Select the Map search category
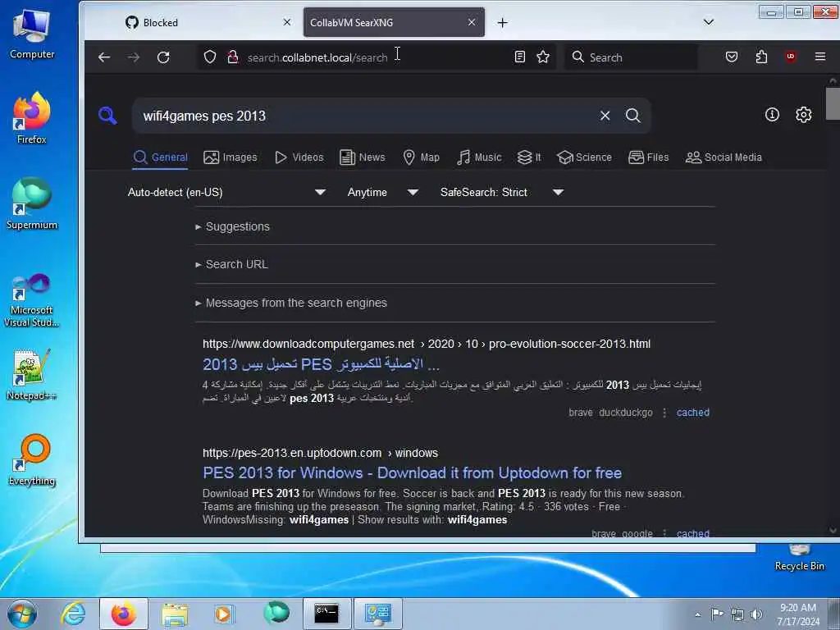 pyautogui.click(x=421, y=157)
